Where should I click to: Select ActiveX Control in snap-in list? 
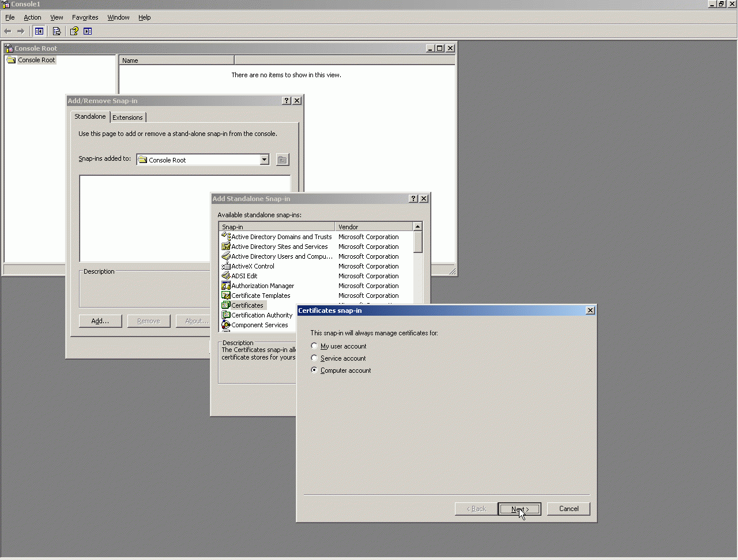(x=253, y=266)
